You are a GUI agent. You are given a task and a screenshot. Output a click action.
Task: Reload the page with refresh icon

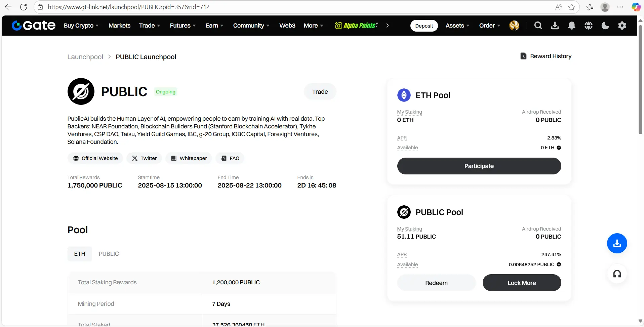point(24,7)
